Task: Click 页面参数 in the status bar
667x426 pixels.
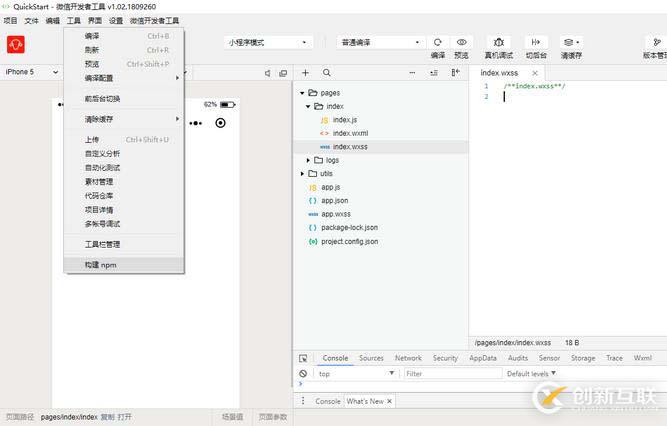Action: click(x=273, y=417)
